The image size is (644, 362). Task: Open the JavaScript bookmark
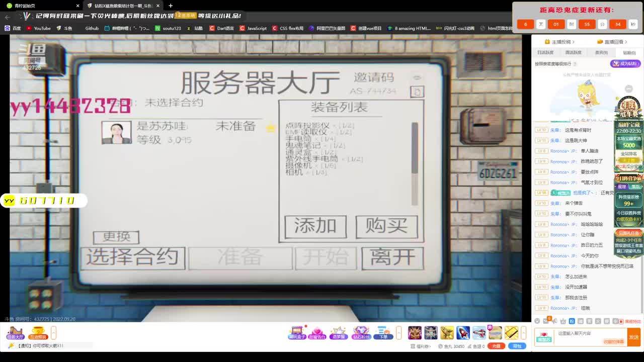coord(253,28)
